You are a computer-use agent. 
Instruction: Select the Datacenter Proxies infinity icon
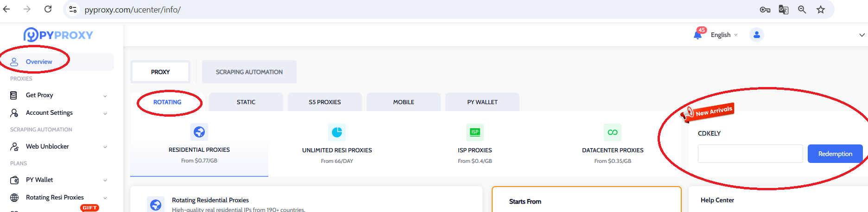(613, 132)
